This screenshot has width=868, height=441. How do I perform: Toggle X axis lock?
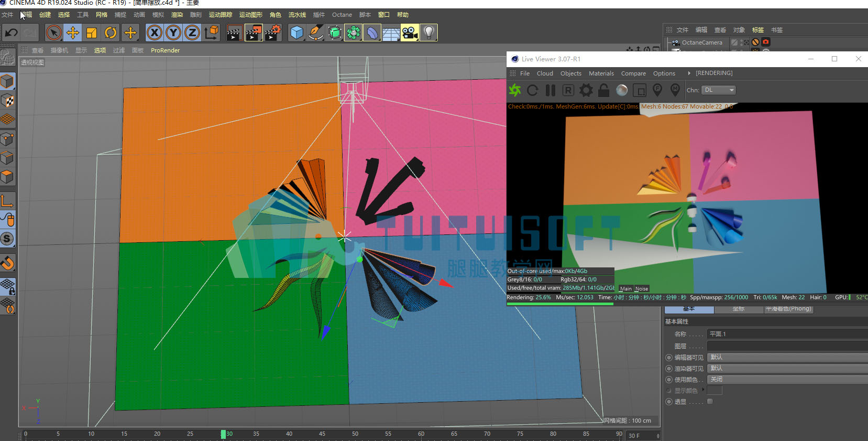click(x=155, y=33)
